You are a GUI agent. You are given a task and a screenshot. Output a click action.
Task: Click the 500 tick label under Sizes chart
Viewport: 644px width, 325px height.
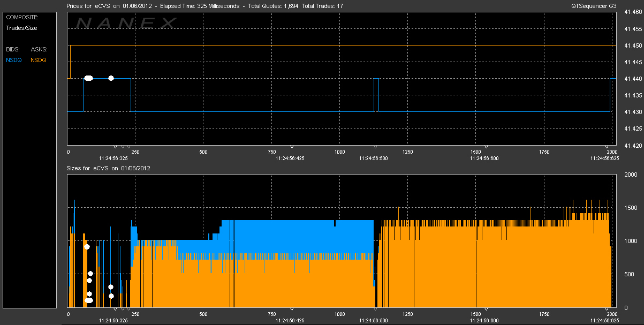click(203, 314)
